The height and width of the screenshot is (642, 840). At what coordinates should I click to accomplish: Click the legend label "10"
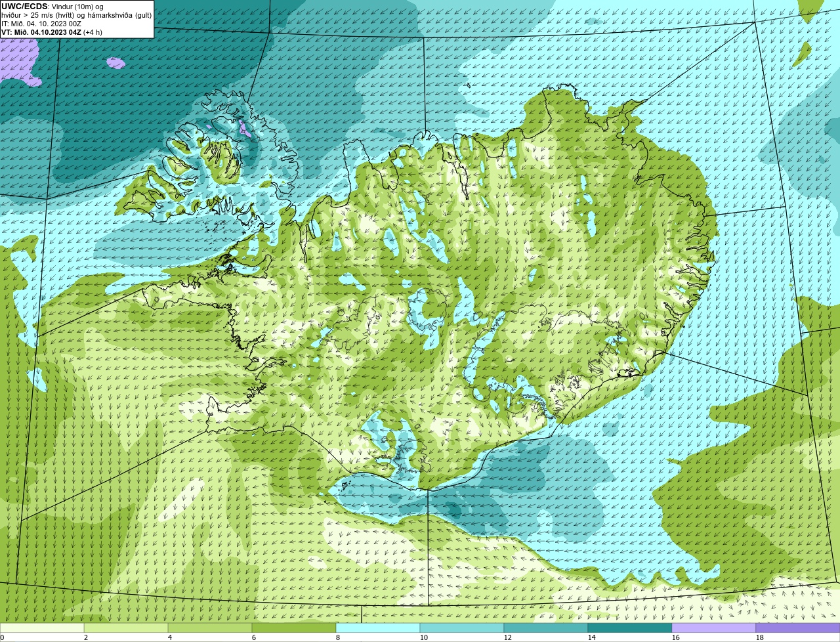pos(424,637)
